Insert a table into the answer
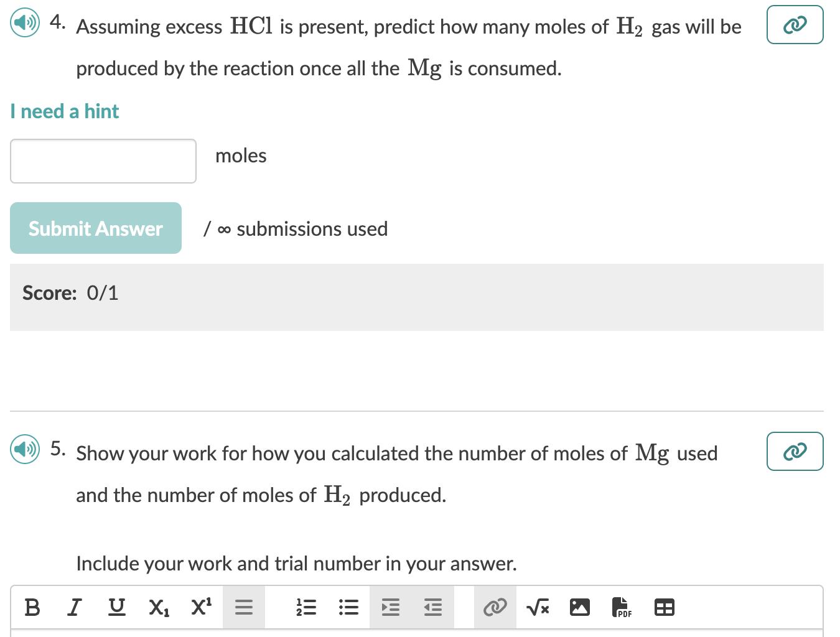The height and width of the screenshot is (637, 840). click(664, 607)
